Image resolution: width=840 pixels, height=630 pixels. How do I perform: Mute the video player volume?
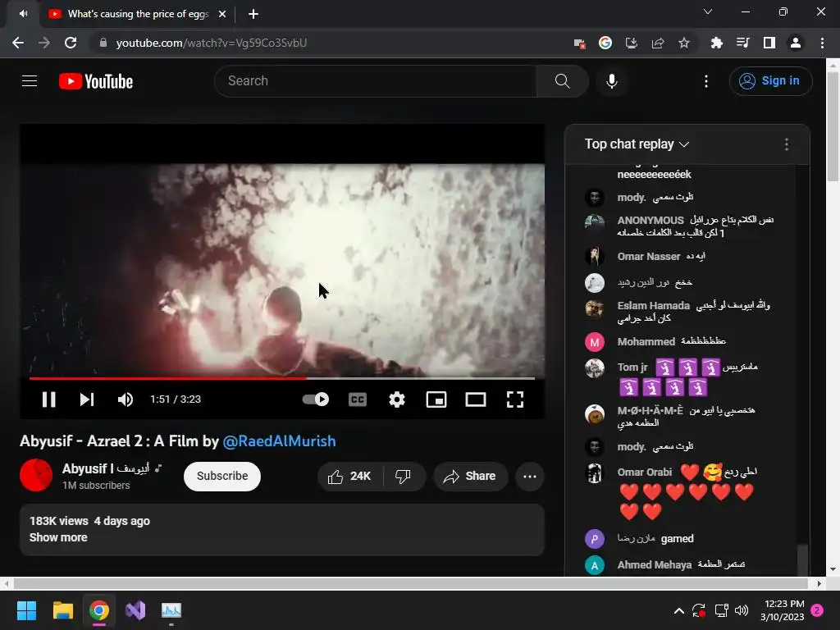(126, 399)
